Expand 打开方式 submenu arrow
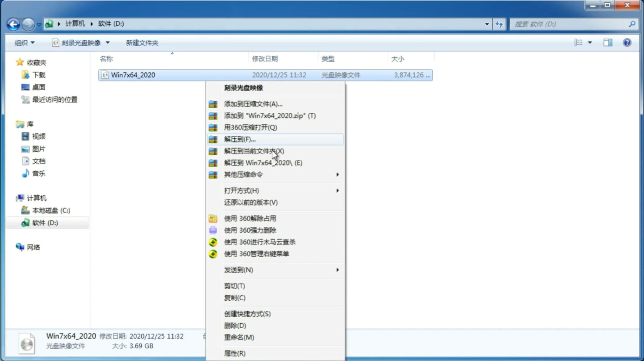 click(337, 190)
